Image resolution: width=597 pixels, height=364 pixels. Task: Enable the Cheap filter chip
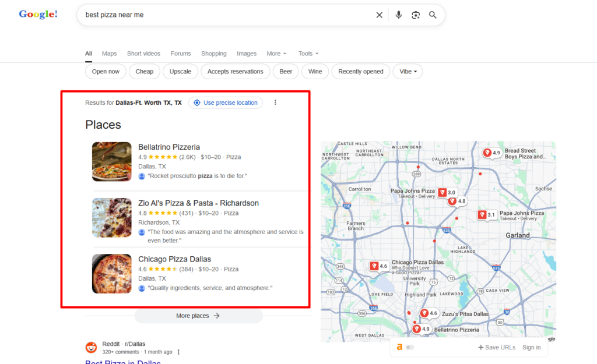pyautogui.click(x=144, y=71)
